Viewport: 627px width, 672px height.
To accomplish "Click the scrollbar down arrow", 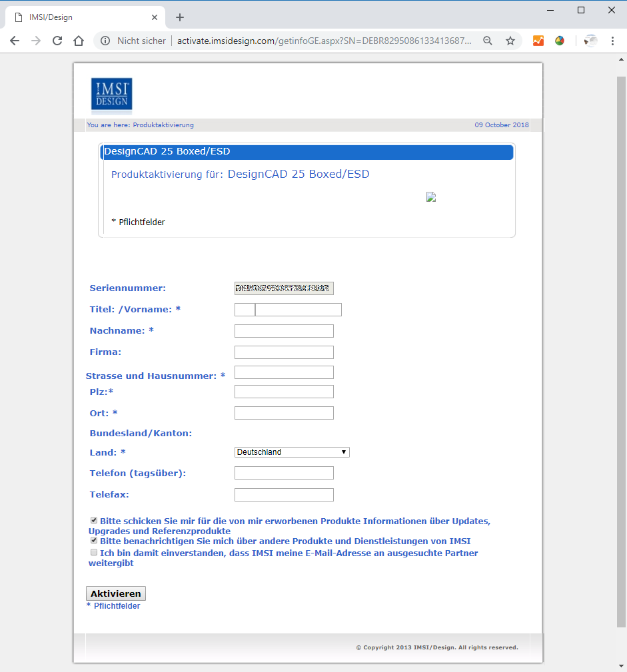I will pyautogui.click(x=621, y=667).
